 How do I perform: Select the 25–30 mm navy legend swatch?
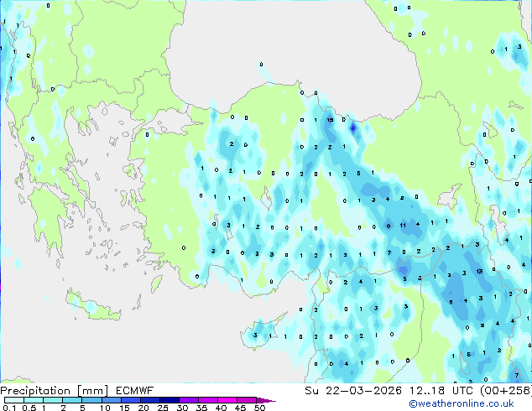pyautogui.click(x=170, y=400)
